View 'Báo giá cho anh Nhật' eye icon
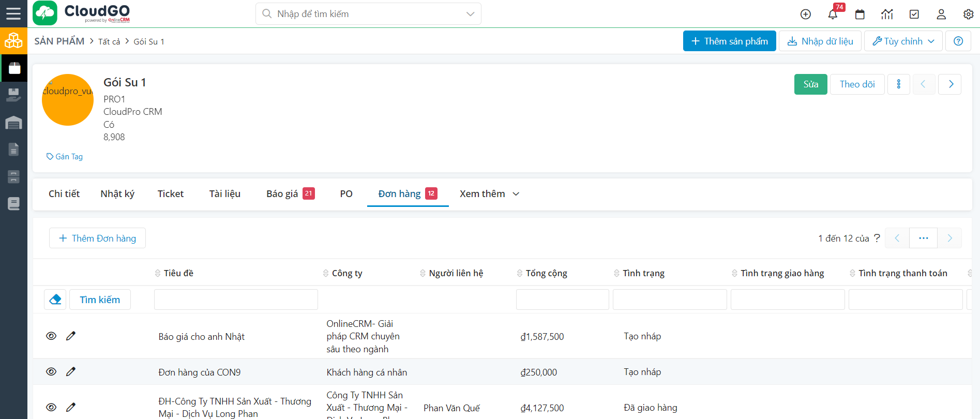Image resolution: width=980 pixels, height=419 pixels. pos(51,336)
